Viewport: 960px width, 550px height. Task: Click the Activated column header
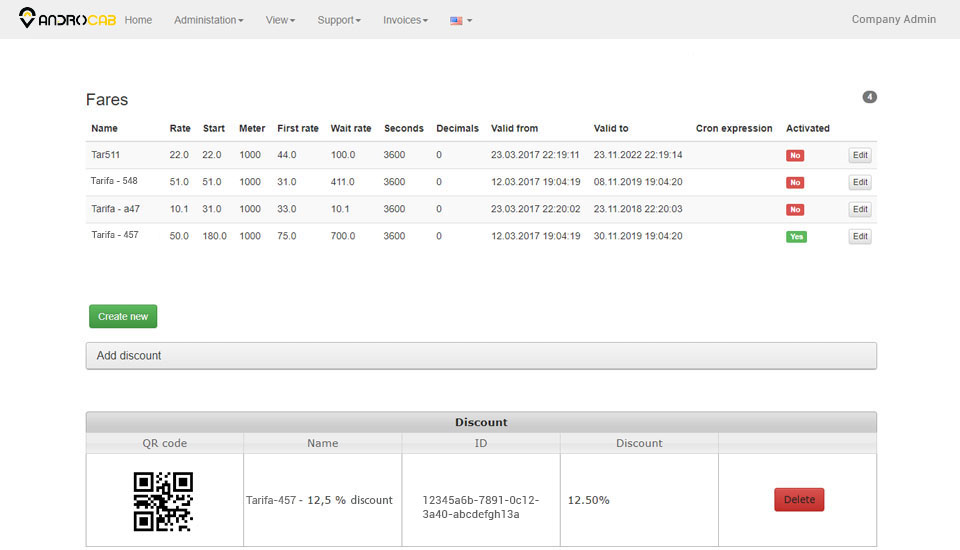point(808,128)
